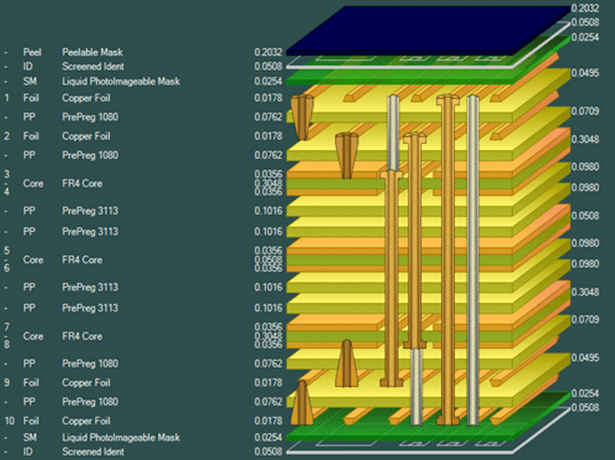Image resolution: width=615 pixels, height=460 pixels.
Task: Click layer number 2 in the list
Action: click(x=7, y=136)
